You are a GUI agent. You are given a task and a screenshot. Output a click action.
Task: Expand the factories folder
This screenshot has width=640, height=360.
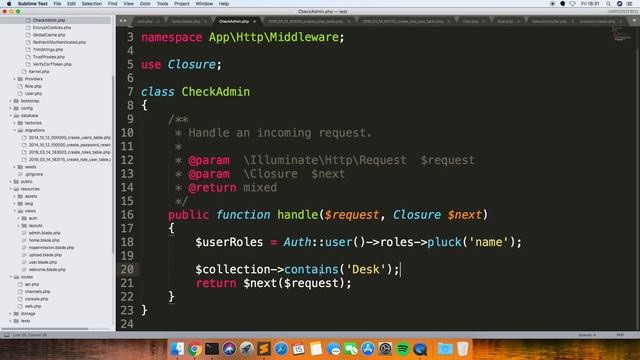15,123
